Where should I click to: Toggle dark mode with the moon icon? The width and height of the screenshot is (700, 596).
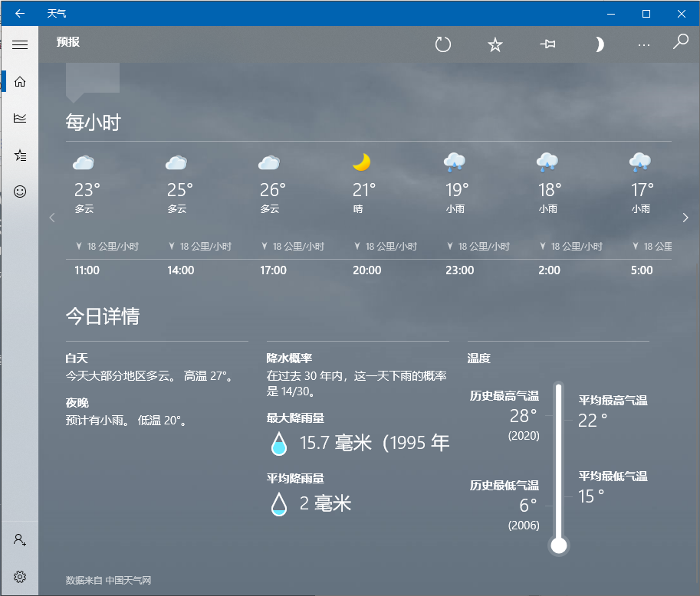coord(599,44)
